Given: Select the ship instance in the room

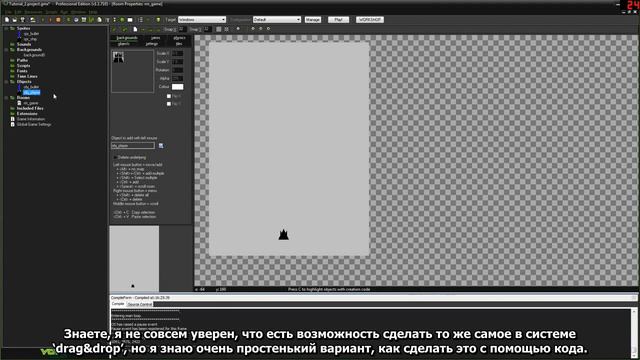Looking at the screenshot, I should pos(284,235).
